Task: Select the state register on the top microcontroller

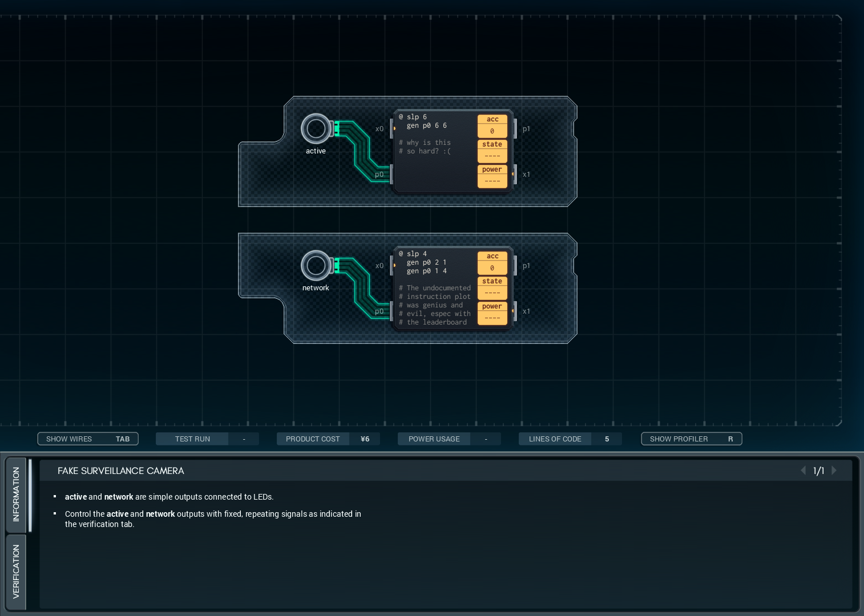Action: 492,151
